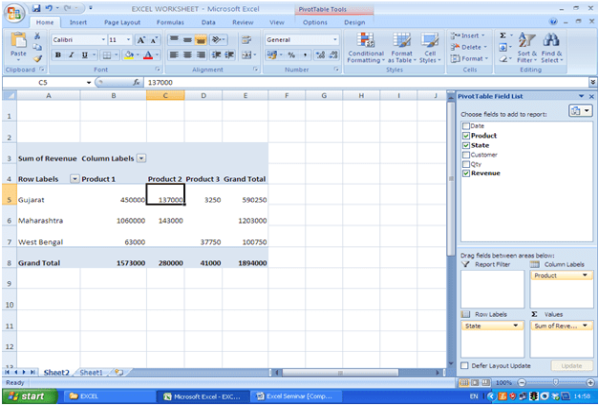Enable the Date field checkbox
Viewport: 600px width, 406px height.
click(465, 127)
